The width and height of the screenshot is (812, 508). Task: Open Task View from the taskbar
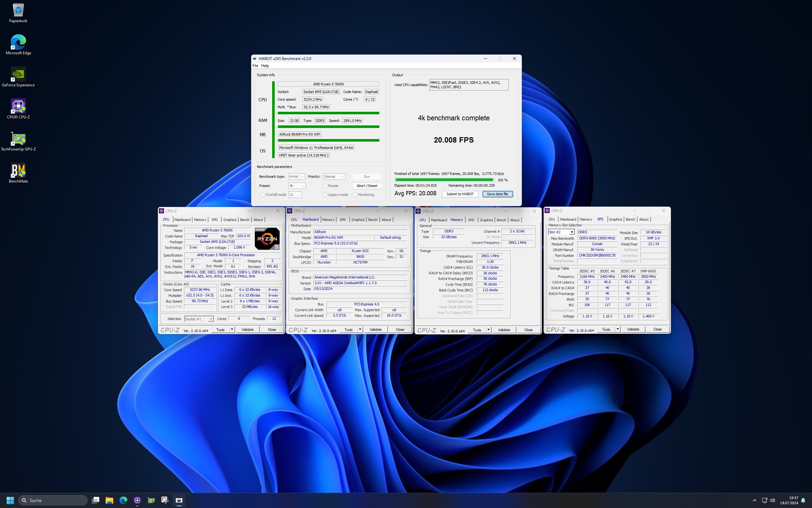[x=95, y=500]
